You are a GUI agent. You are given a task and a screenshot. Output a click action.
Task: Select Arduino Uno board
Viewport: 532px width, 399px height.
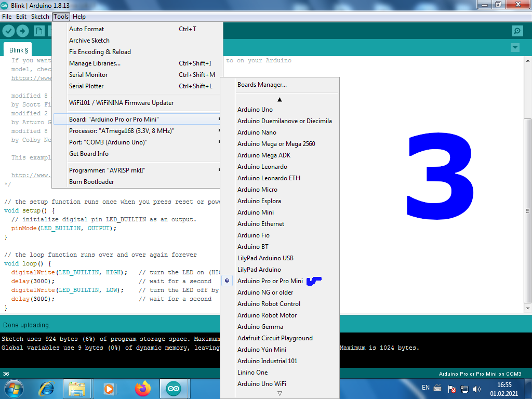click(280, 110)
